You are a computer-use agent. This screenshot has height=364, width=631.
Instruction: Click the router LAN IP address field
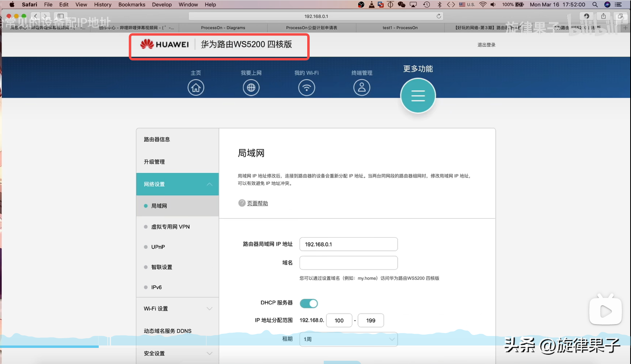tap(348, 244)
